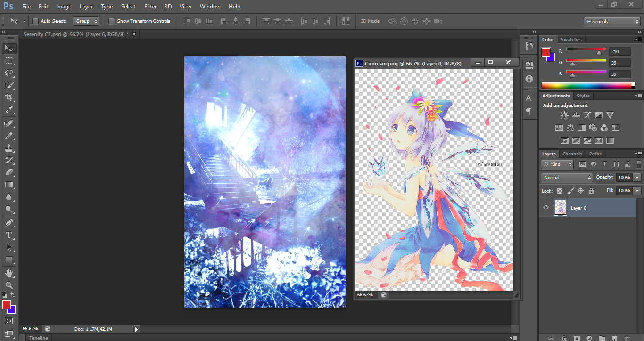This screenshot has height=341, width=644.
Task: Select the Horizontal Type tool
Action: [9, 235]
